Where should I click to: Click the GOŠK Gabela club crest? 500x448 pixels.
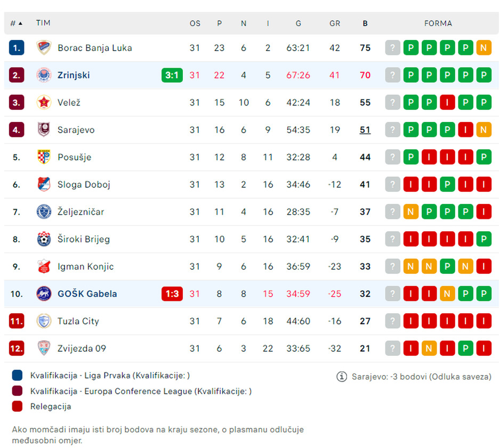coord(44,294)
